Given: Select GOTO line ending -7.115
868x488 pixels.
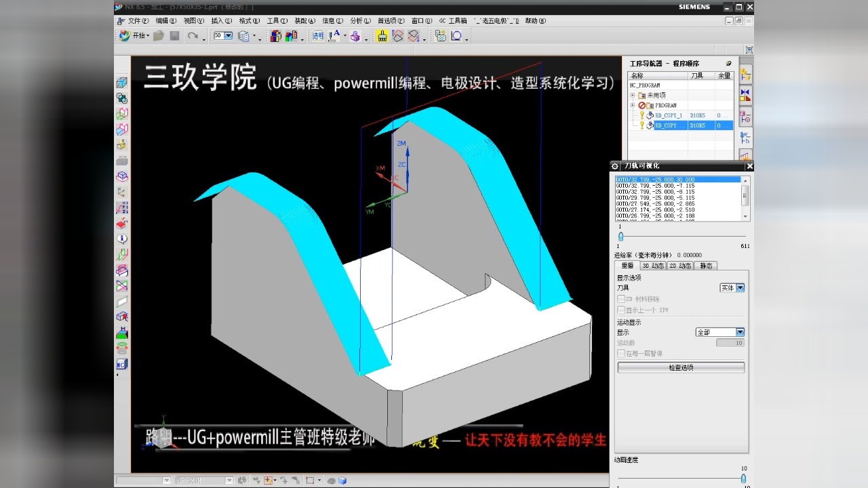Looking at the screenshot, I should (x=678, y=186).
